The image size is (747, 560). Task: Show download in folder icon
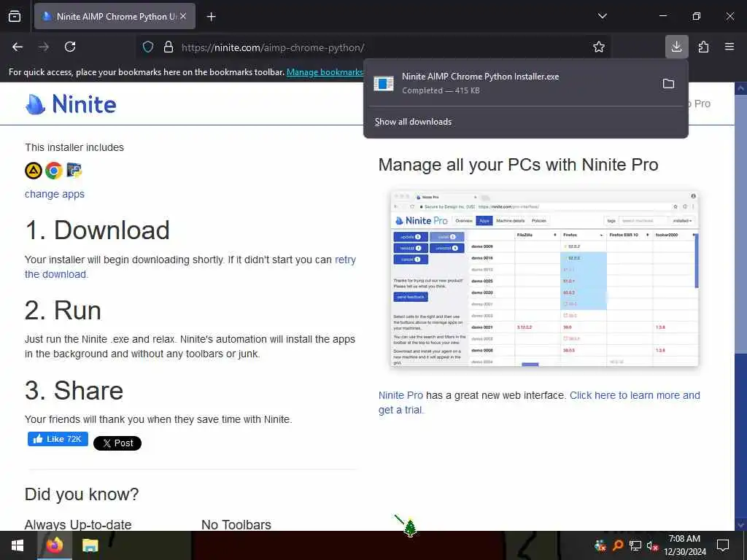668,83
